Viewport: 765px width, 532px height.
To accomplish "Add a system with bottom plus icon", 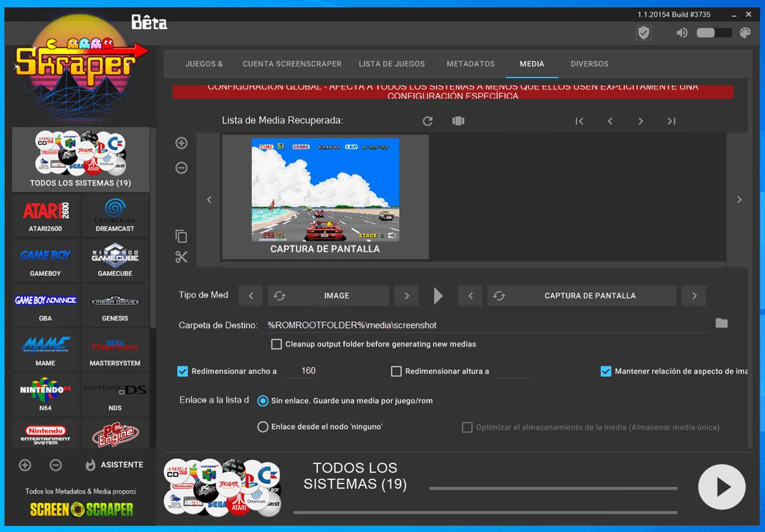I will click(25, 465).
